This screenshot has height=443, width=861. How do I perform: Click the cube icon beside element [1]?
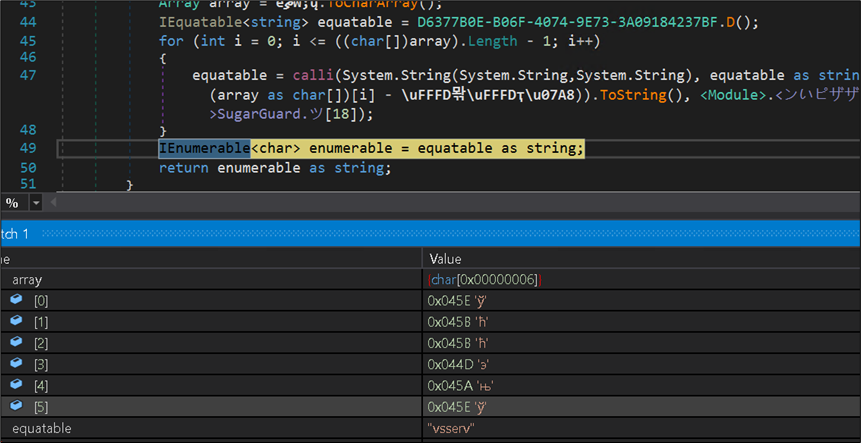(16, 321)
